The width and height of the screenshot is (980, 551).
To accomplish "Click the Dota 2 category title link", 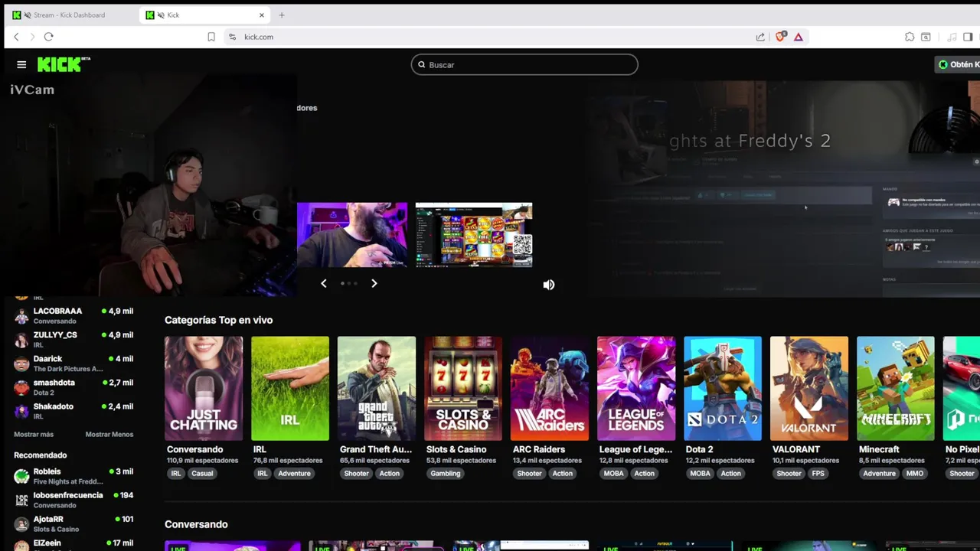I will (x=700, y=449).
